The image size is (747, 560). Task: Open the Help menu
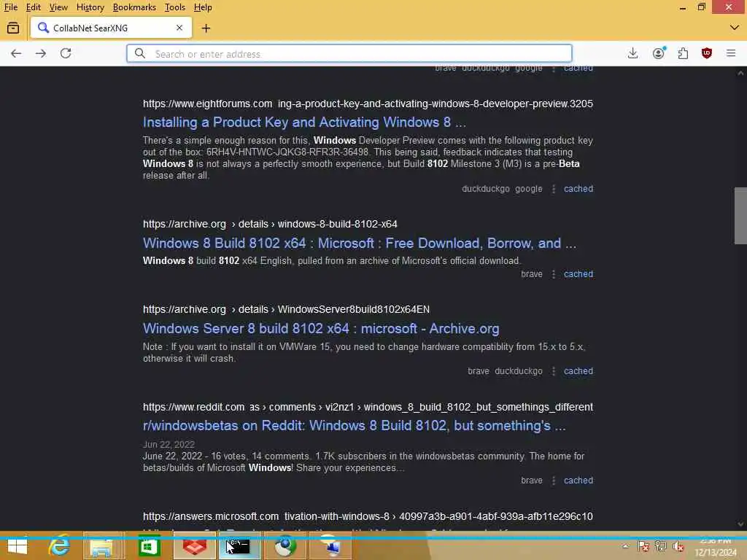coord(203,7)
